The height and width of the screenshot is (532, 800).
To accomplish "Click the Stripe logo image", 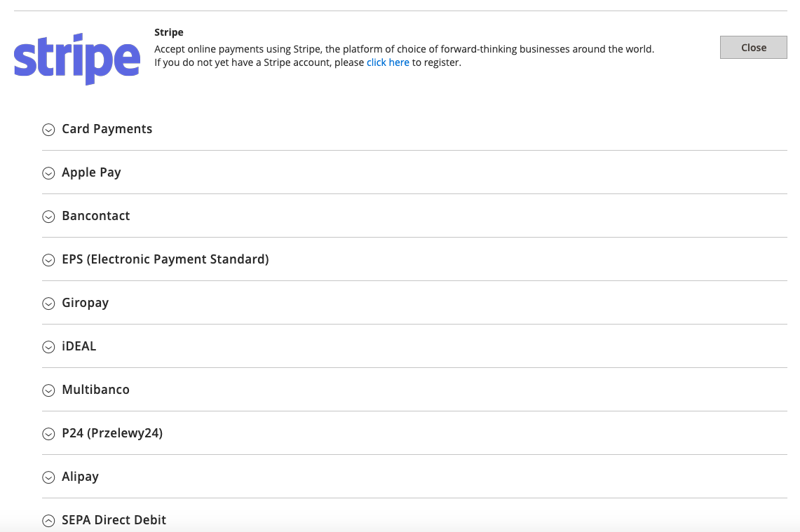I will click(77, 59).
